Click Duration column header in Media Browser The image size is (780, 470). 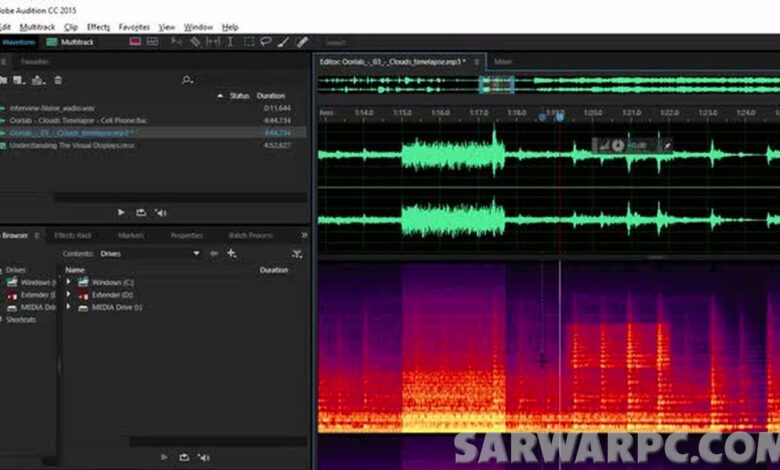point(274,270)
